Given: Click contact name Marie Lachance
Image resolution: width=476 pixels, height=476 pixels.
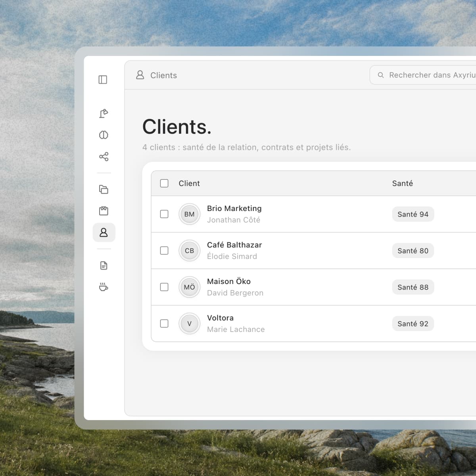Looking at the screenshot, I should (236, 329).
